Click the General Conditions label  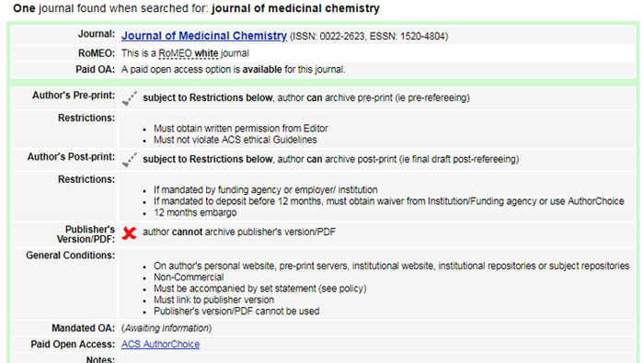point(70,255)
